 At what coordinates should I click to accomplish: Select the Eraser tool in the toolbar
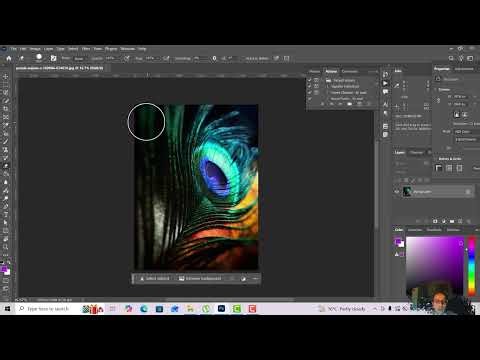click(x=6, y=166)
